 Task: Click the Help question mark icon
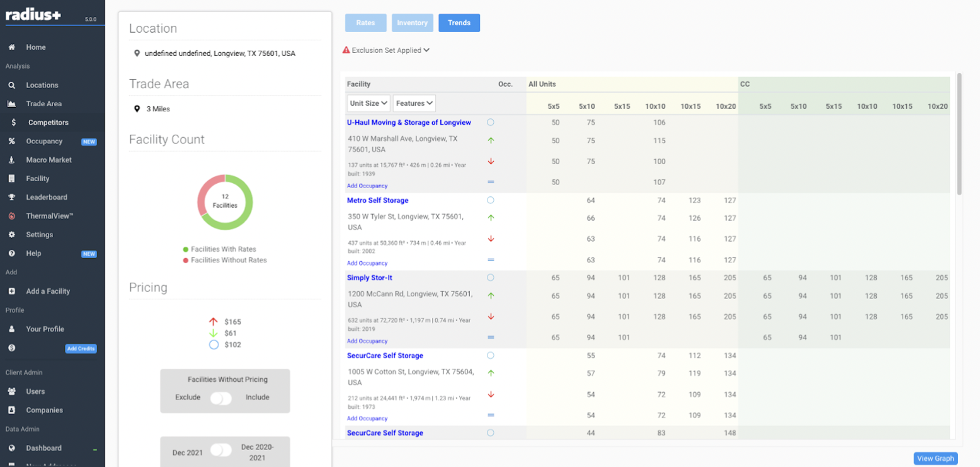11,253
